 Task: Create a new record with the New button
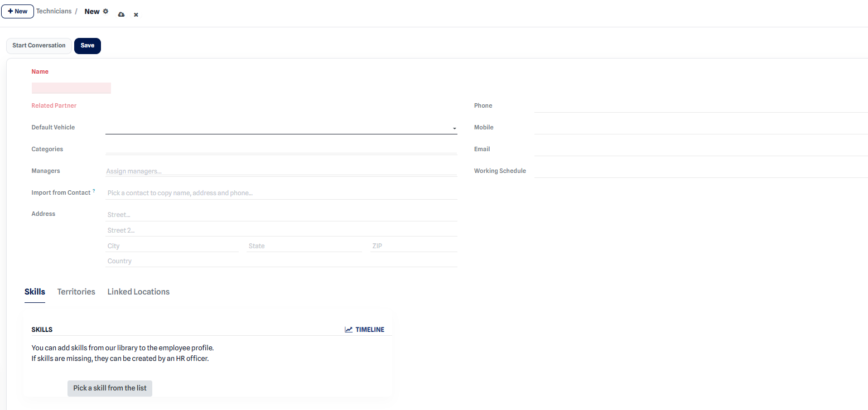coord(18,11)
